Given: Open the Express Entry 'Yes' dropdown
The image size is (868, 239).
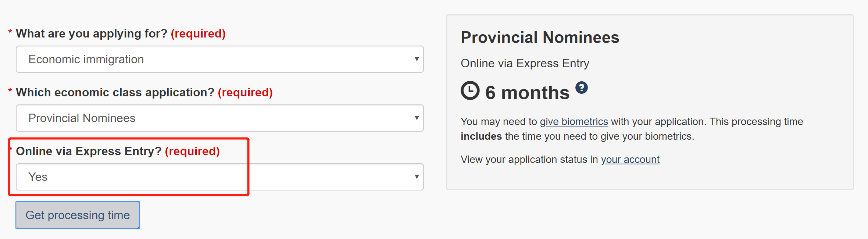Looking at the screenshot, I should 219,177.
